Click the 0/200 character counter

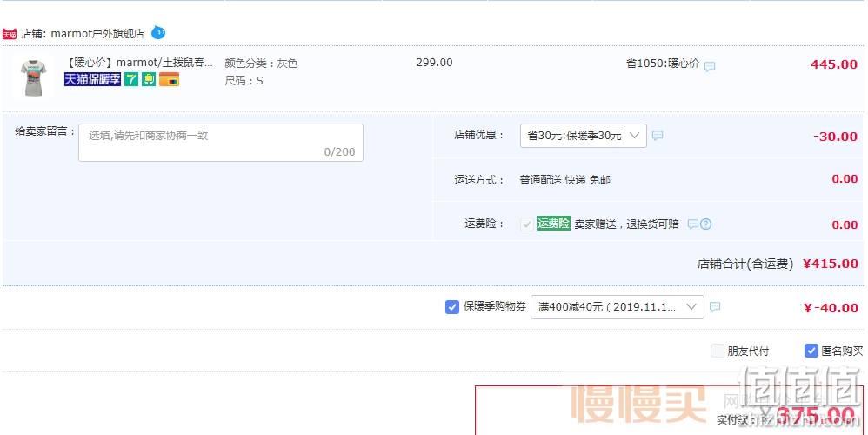pos(339,151)
